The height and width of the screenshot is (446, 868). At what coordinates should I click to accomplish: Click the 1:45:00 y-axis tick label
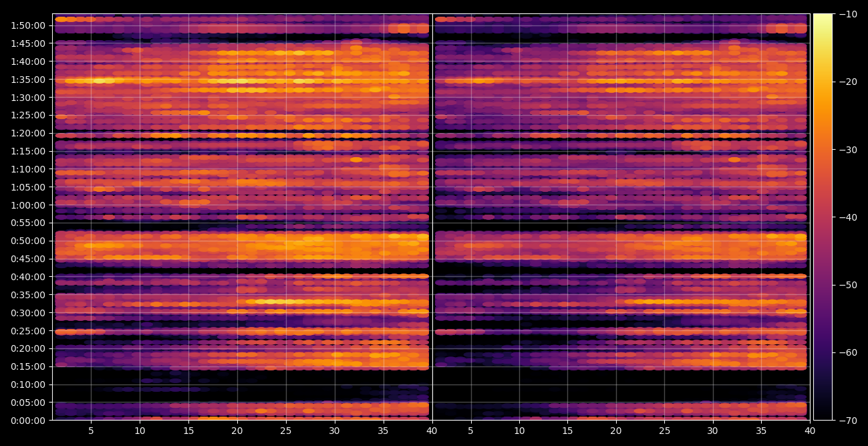[28, 43]
